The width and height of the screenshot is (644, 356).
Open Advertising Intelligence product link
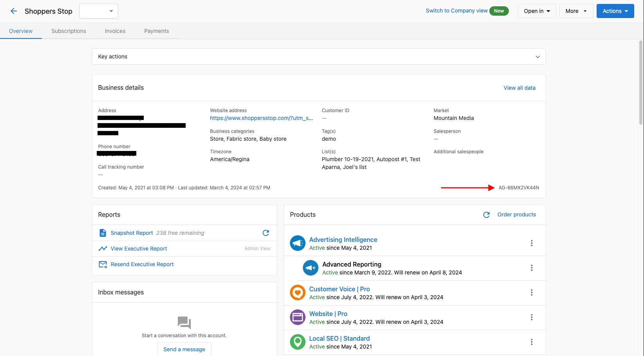point(343,240)
